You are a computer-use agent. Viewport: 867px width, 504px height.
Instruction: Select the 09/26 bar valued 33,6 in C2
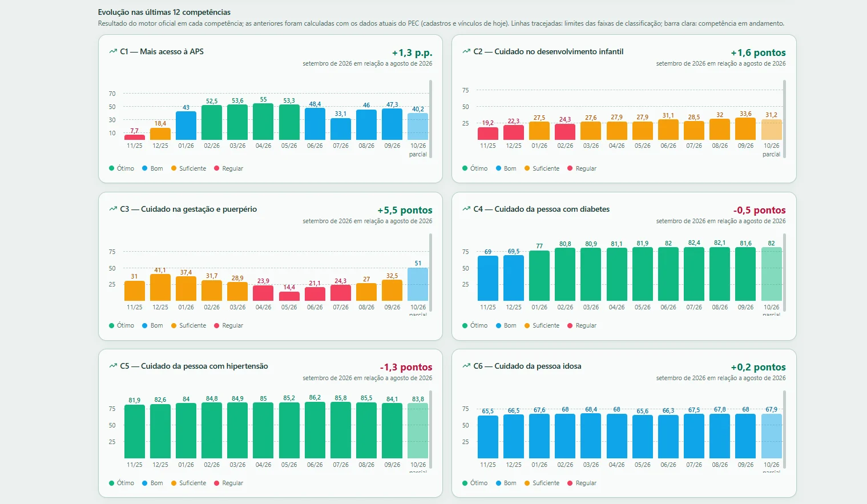tap(745, 129)
